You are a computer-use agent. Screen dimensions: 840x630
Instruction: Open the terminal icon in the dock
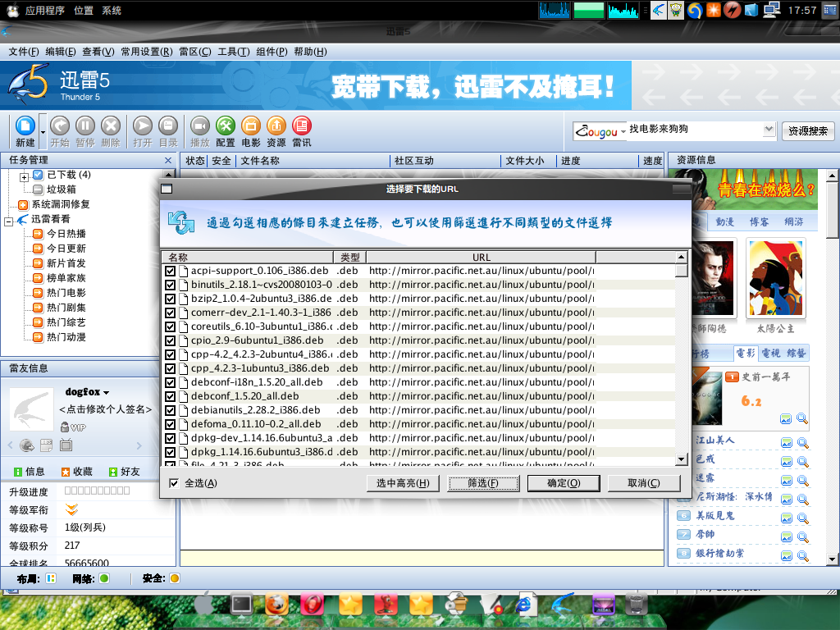coord(242,605)
